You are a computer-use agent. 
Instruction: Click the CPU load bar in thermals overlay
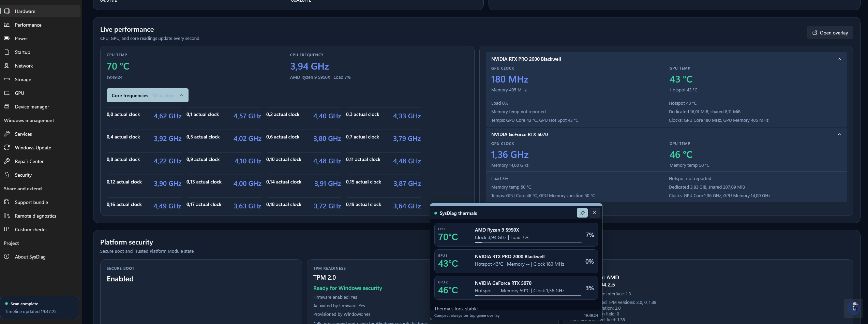pyautogui.click(x=528, y=242)
